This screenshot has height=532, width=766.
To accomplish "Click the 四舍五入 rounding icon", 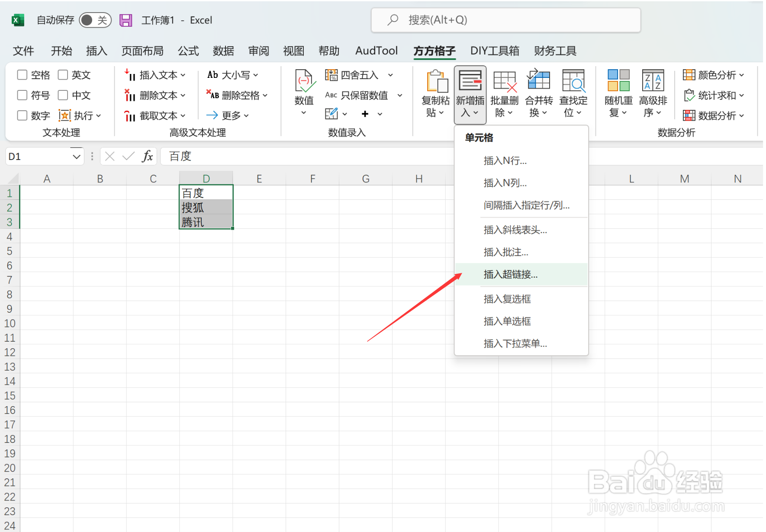I will (331, 75).
